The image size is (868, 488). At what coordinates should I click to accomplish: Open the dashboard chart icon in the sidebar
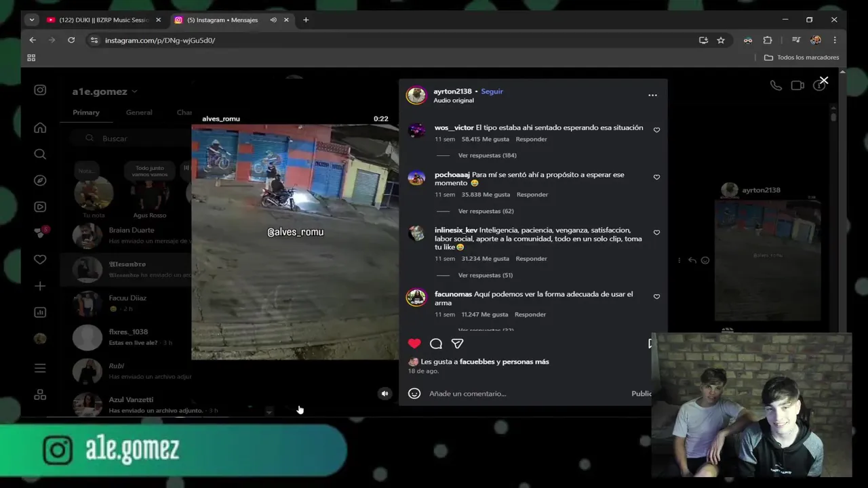tap(40, 312)
